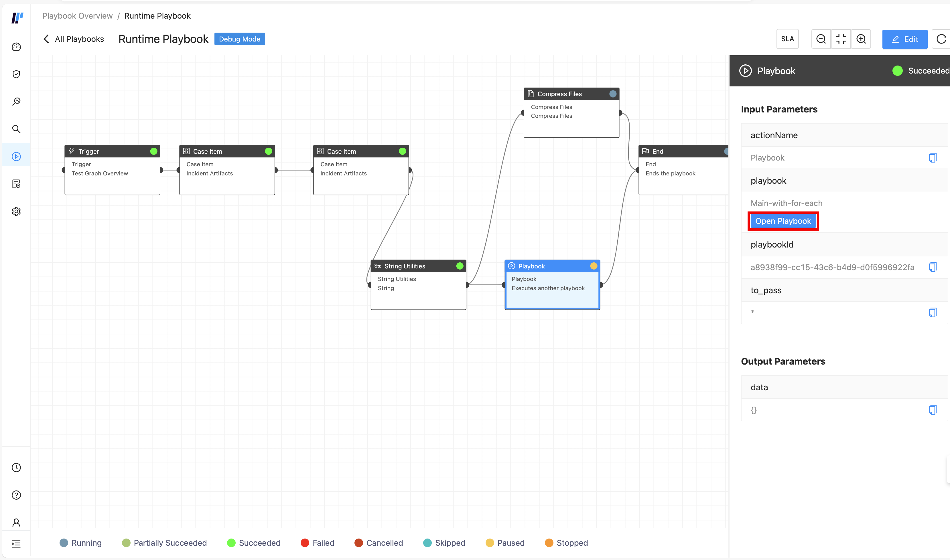Click the fit-to-screen icon in toolbar
Image resolution: width=950 pixels, height=560 pixels.
[x=841, y=39]
